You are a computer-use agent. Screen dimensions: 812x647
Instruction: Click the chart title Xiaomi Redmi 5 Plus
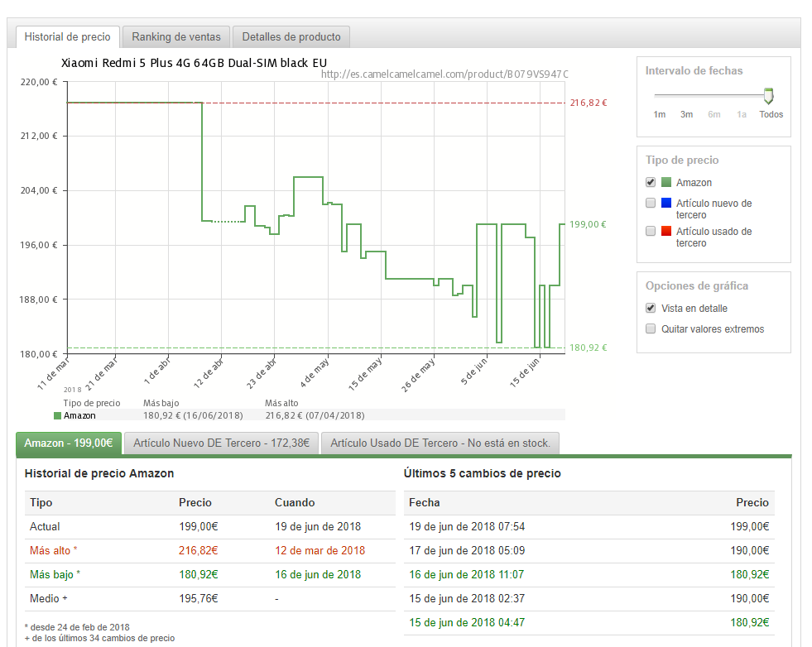point(195,63)
